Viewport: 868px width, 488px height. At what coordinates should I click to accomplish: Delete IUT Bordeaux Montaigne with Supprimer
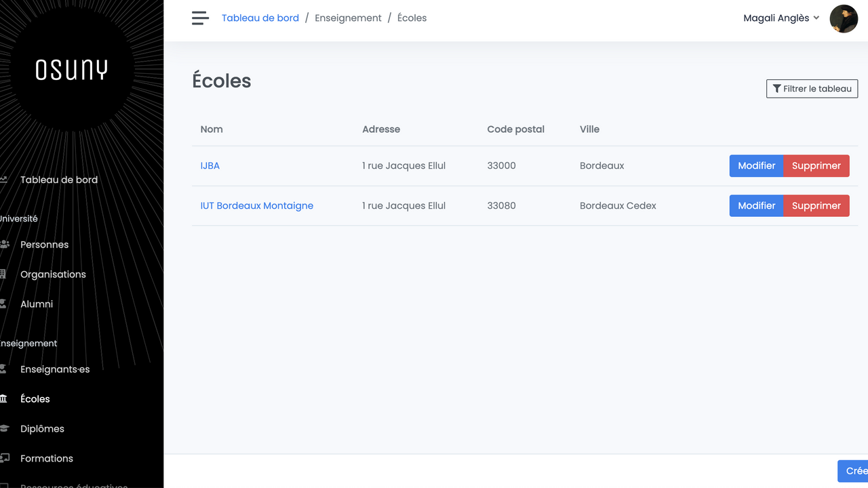click(816, 206)
